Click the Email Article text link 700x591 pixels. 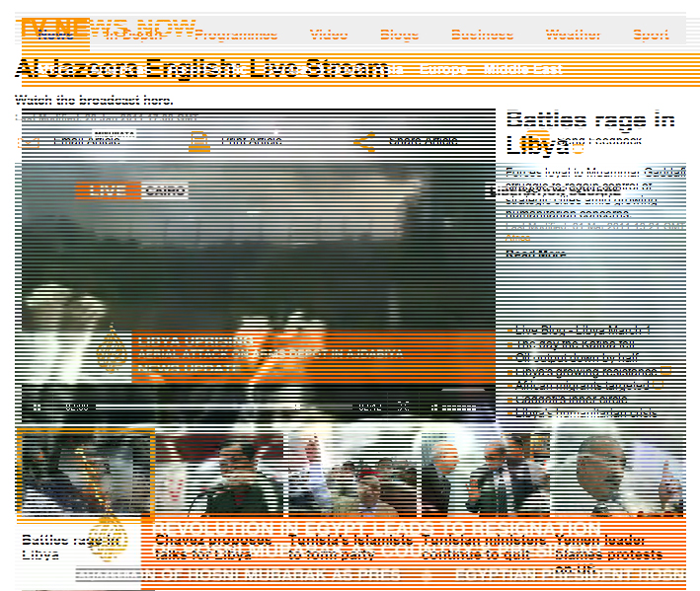coord(87,141)
